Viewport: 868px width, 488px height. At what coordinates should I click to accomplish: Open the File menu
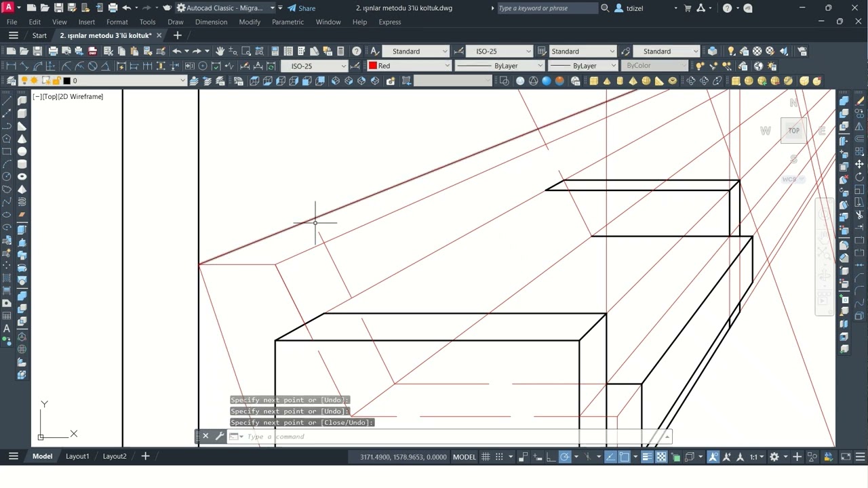click(12, 22)
